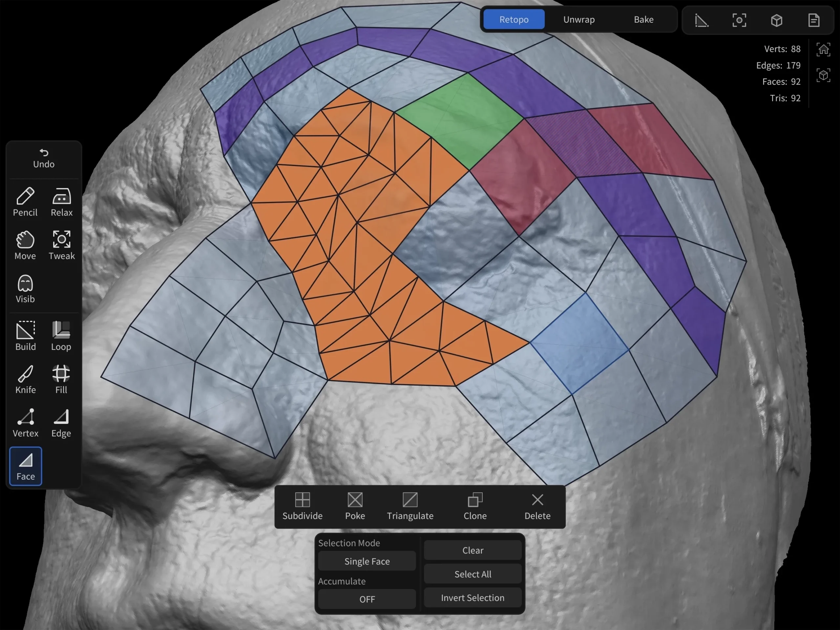Clear the current selection

473,550
